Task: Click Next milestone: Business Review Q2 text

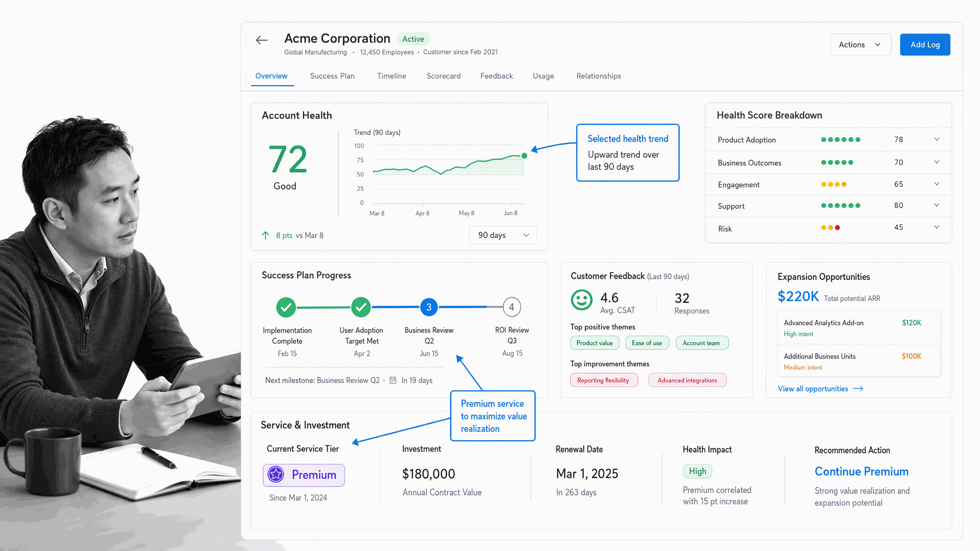Action: click(x=323, y=380)
